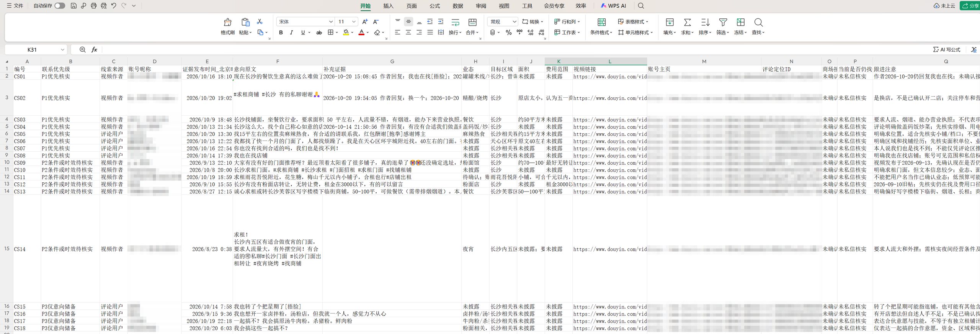The image size is (980, 334).
Task: Click the AI 写公式 button
Action: [x=947, y=50]
